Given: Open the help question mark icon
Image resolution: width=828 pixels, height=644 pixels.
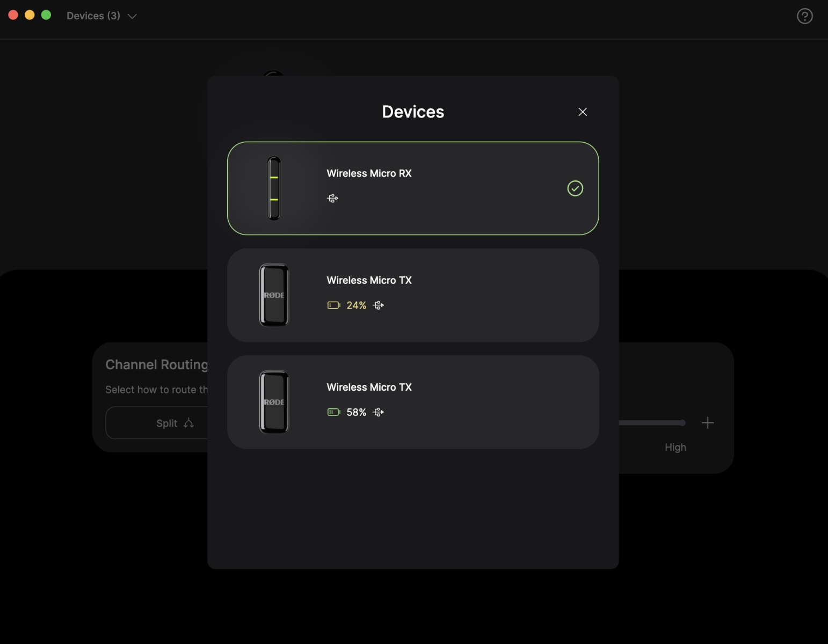Looking at the screenshot, I should [x=804, y=16].
